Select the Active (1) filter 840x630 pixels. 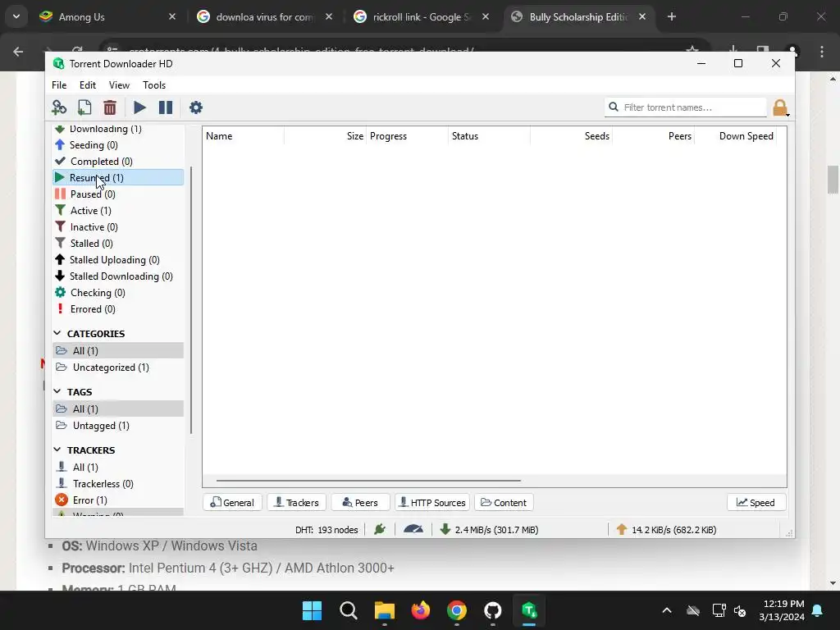[x=118, y=211]
